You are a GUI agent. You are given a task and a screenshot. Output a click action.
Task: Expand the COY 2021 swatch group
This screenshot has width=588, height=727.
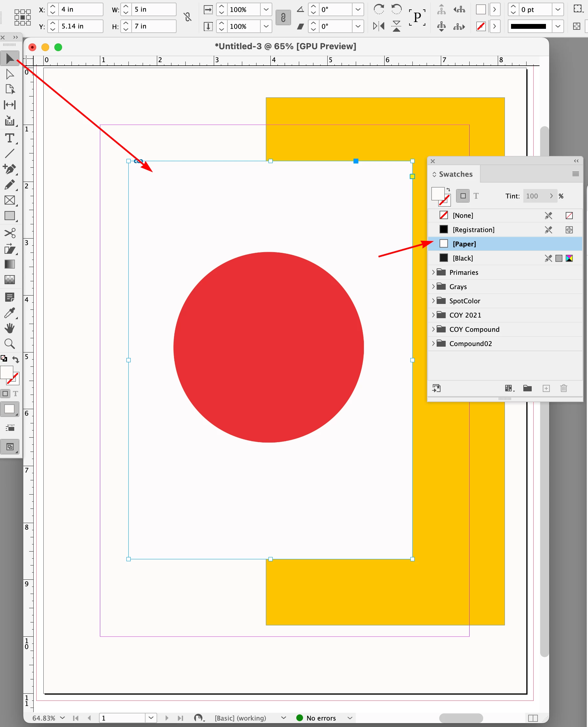pos(433,315)
